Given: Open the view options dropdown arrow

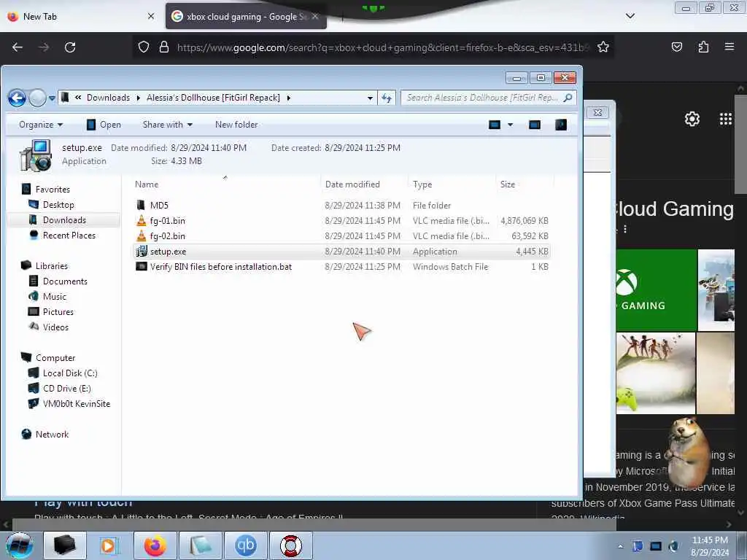Looking at the screenshot, I should (510, 125).
